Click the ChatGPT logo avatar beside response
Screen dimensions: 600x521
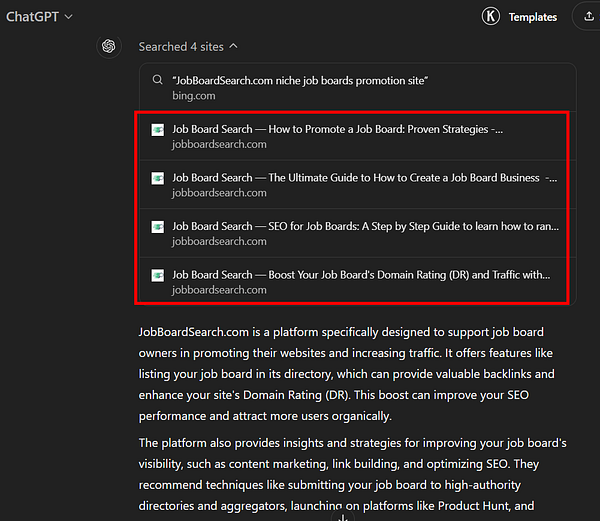point(109,47)
